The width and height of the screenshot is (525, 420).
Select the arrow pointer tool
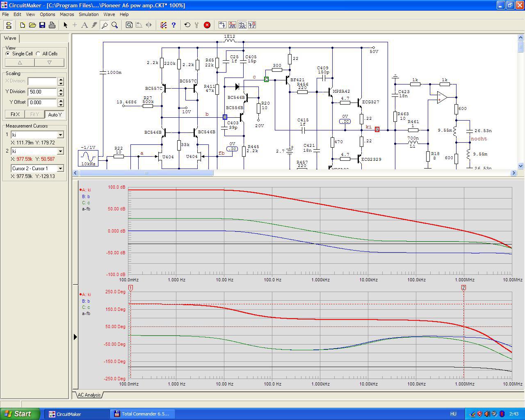coord(65,25)
